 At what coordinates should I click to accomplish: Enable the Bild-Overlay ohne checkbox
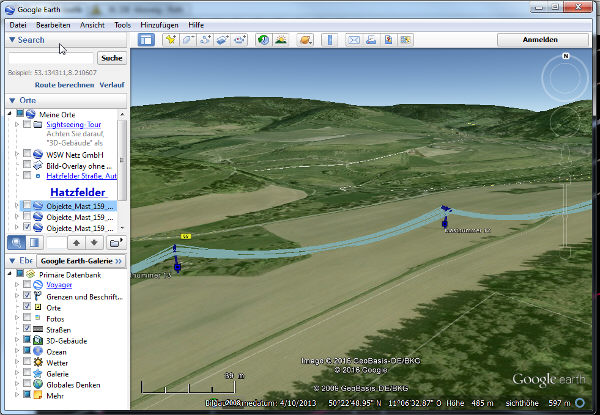pos(27,164)
